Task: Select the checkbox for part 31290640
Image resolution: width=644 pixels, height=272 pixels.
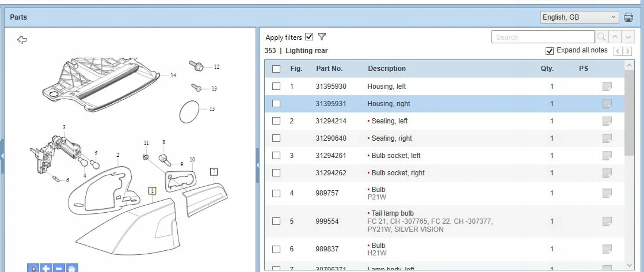Action: [276, 138]
